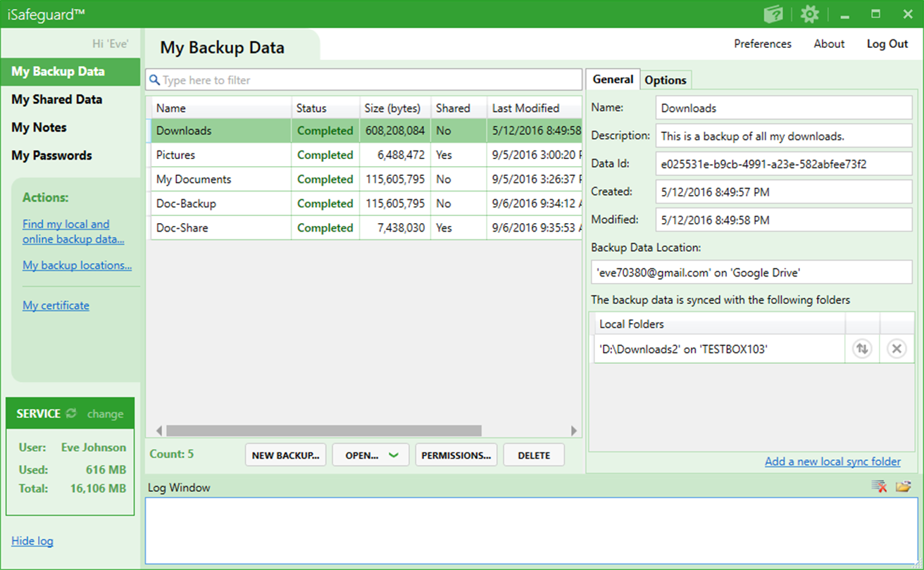
Task: Click the Backup Data Location field
Action: coord(751,272)
